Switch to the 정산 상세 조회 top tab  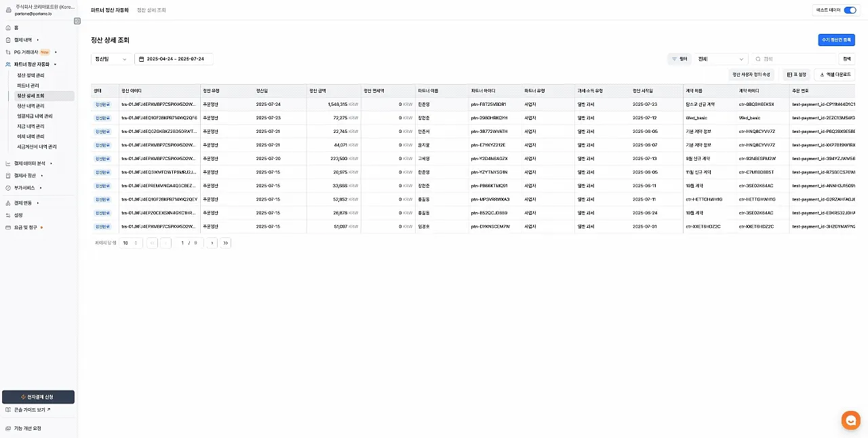point(151,10)
